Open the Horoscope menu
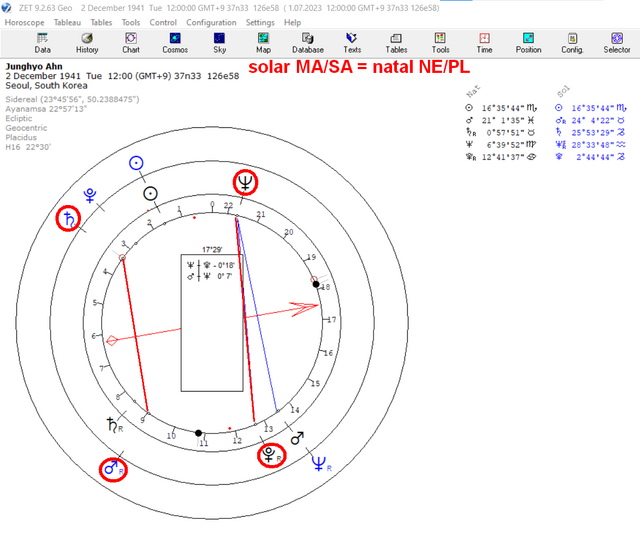Viewport: 640px width, 545px height. (24, 22)
